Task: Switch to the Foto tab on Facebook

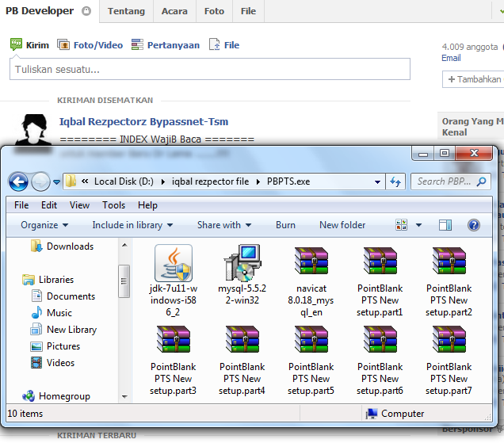Action: 215,11
